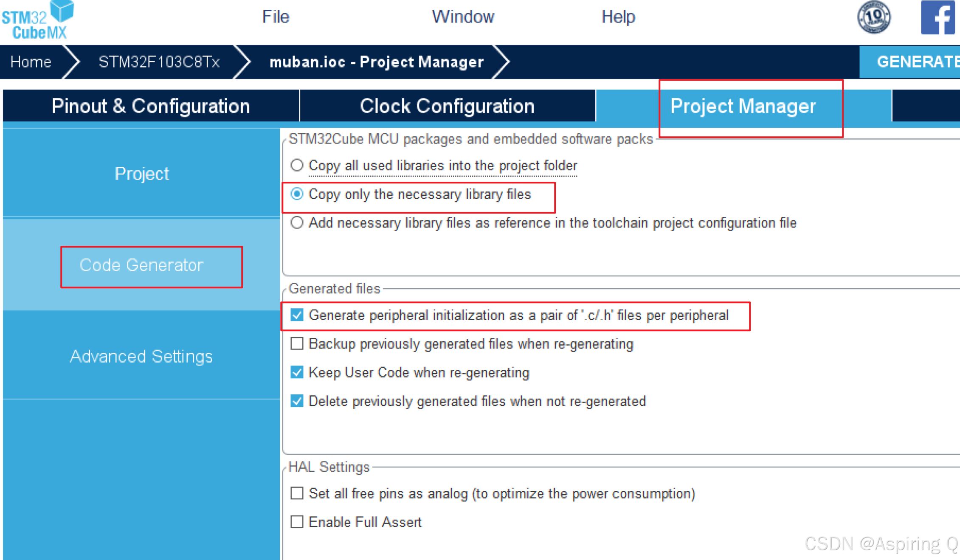The width and height of the screenshot is (960, 560).
Task: Switch to Pinout & Configuration tab
Action: [151, 106]
